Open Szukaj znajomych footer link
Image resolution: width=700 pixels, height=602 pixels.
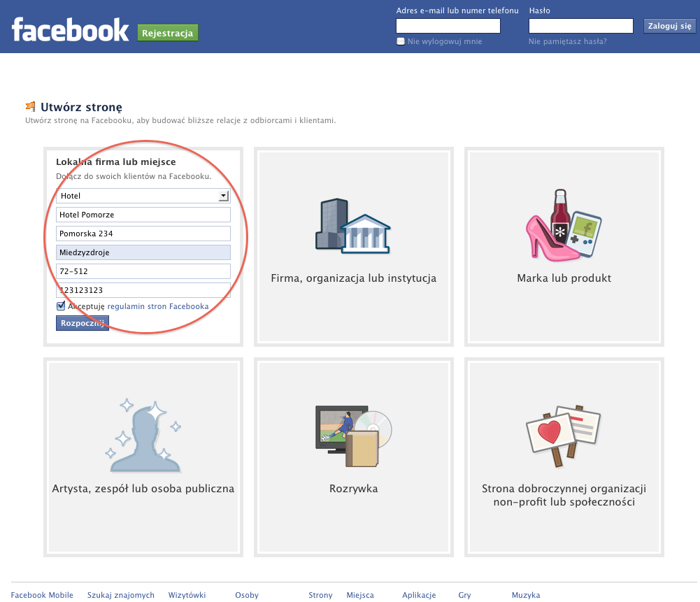pyautogui.click(x=120, y=595)
